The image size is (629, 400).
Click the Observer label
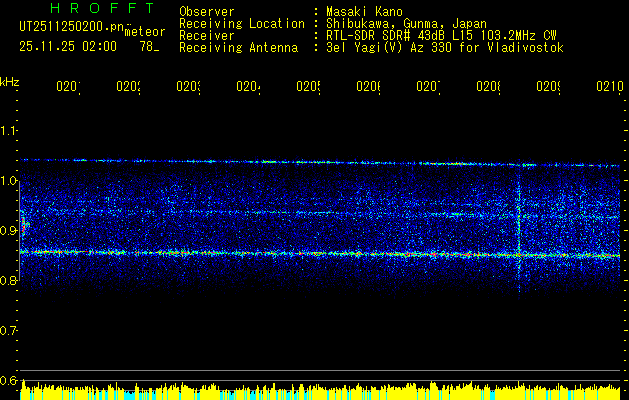tap(207, 12)
